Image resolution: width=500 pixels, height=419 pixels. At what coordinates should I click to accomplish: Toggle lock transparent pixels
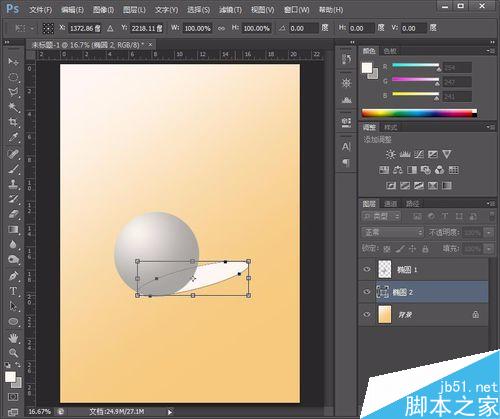coord(387,249)
